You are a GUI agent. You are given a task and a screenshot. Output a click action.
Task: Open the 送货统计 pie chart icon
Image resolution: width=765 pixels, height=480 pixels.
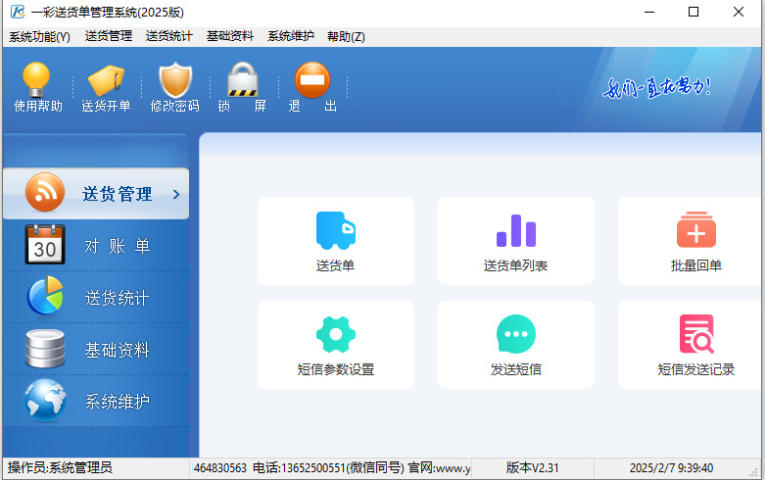point(45,296)
